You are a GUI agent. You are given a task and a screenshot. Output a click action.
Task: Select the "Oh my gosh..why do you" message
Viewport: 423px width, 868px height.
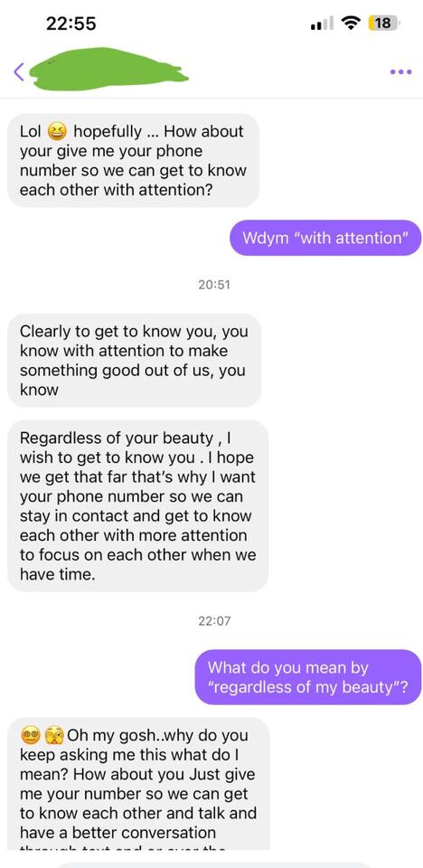click(x=138, y=784)
